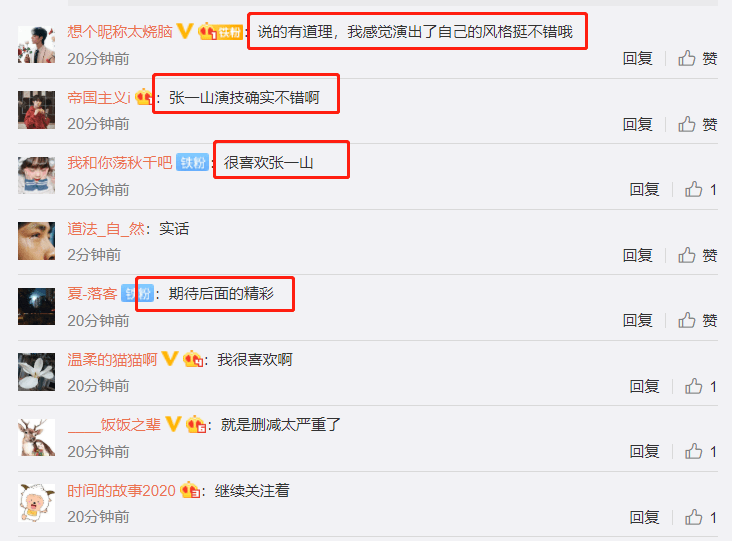Like 我和你荡秋千吧's comment with 1 like

tap(700, 190)
